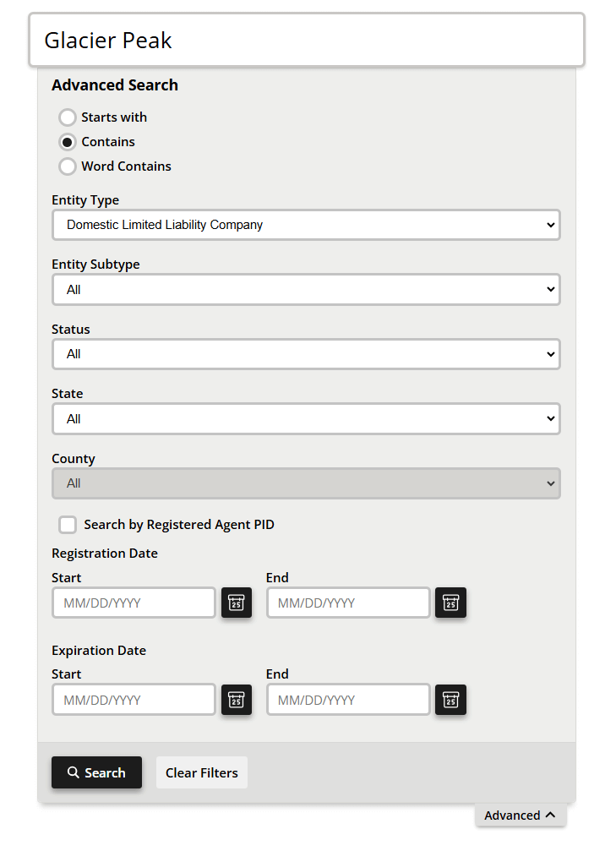Open Registration Date Start calendar picker
This screenshot has height=851, width=616.
237,603
